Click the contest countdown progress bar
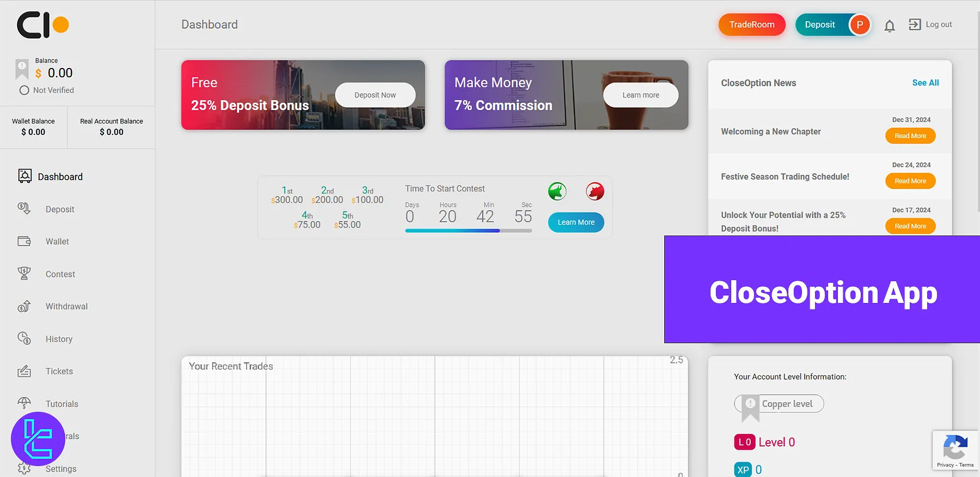Screen dimensions: 980x477 pos(468,231)
